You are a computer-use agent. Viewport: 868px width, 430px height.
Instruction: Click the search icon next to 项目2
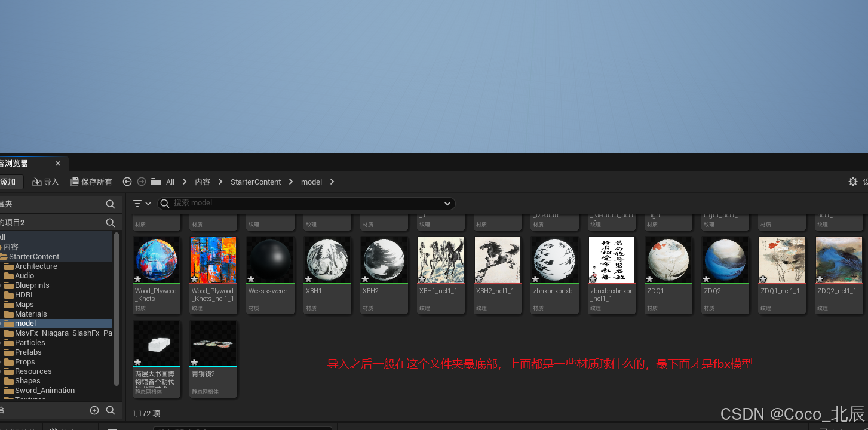tap(111, 222)
